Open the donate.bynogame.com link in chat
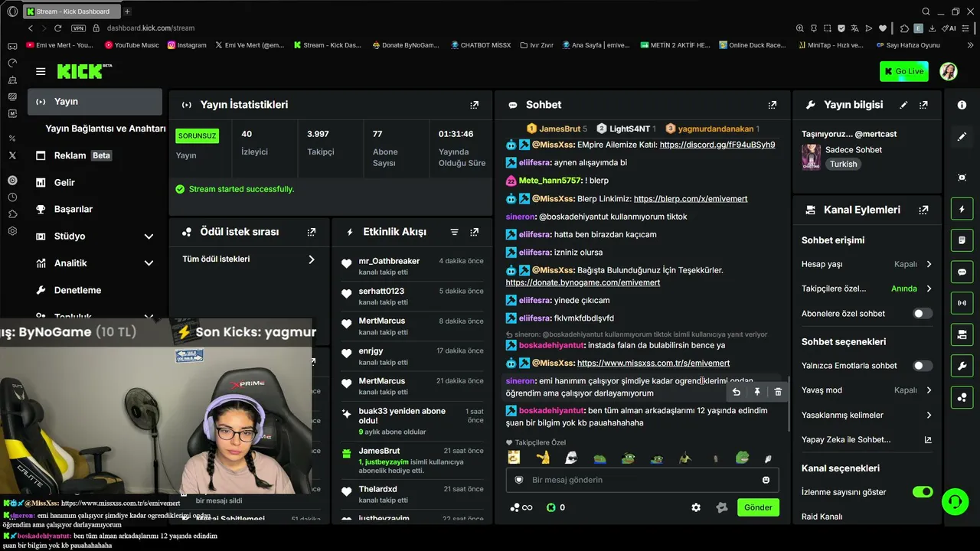 click(x=583, y=282)
